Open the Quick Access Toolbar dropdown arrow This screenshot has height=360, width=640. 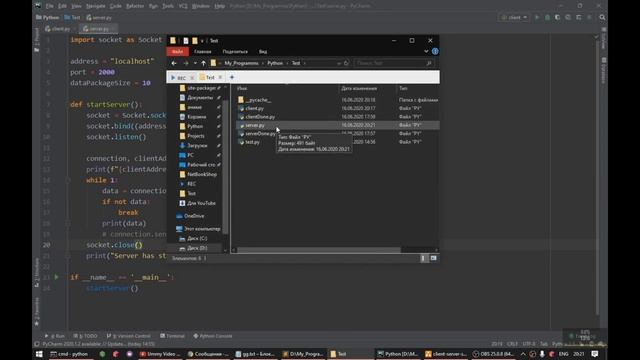point(202,41)
